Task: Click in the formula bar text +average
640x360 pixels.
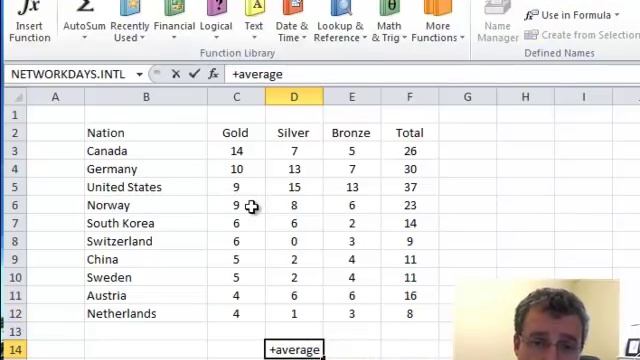Action: 257,74
